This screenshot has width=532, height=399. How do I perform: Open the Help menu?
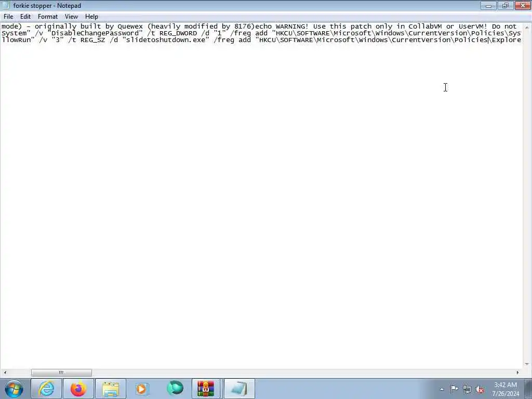[91, 17]
